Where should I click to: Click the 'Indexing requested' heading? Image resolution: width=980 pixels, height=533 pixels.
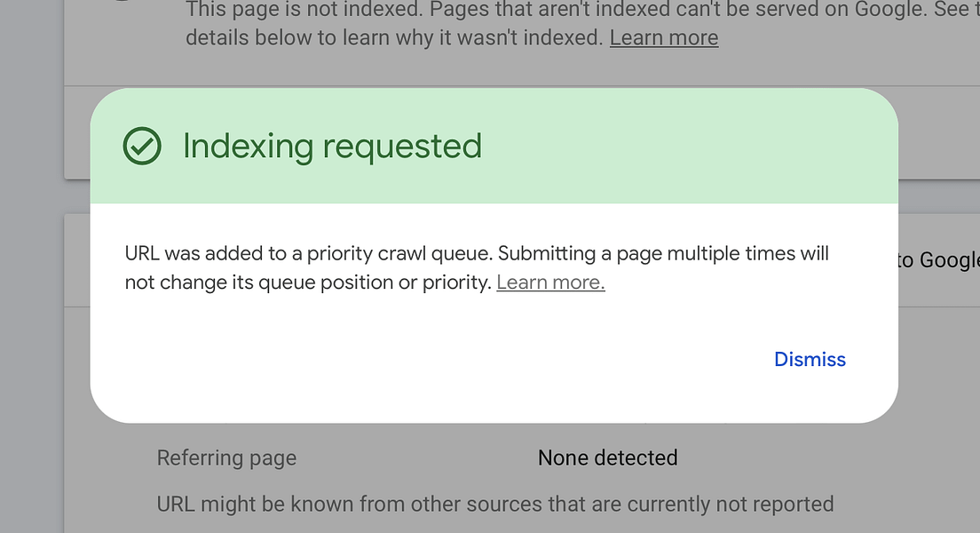tap(332, 145)
